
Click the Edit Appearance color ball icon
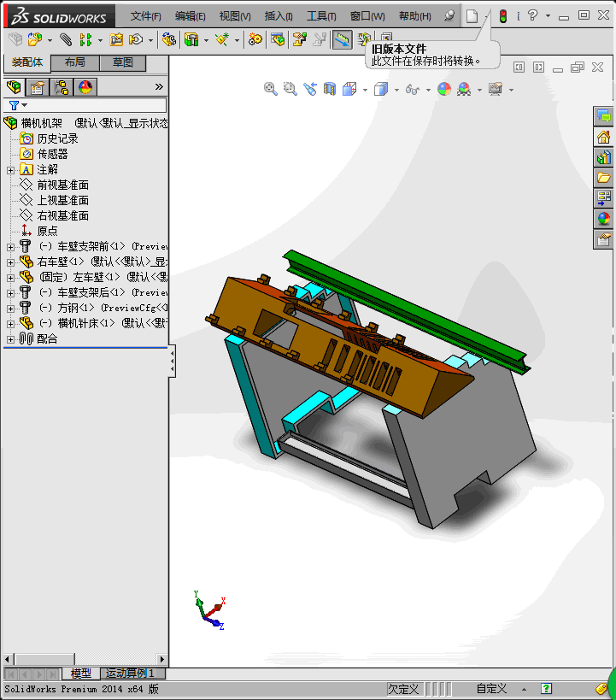click(x=444, y=89)
